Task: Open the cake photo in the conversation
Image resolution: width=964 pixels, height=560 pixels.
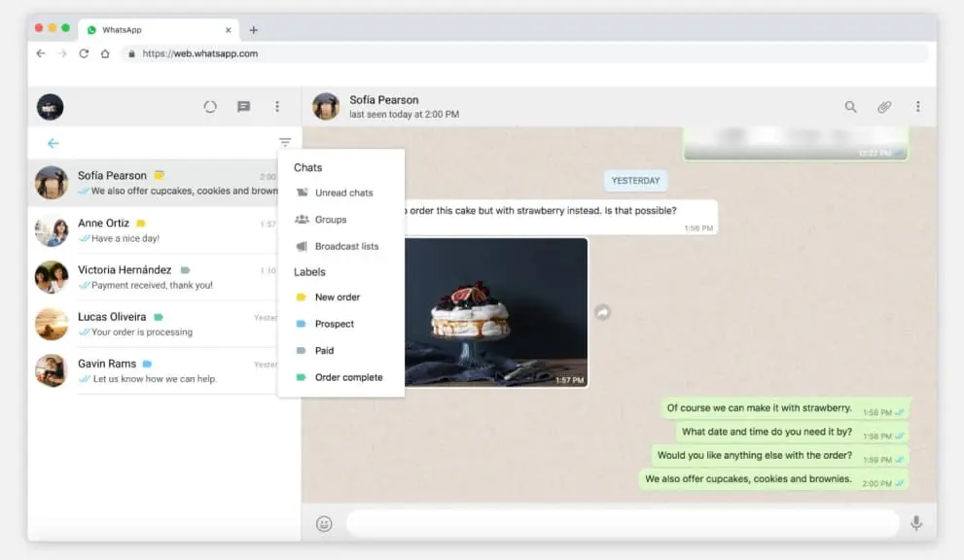Action: tap(496, 312)
